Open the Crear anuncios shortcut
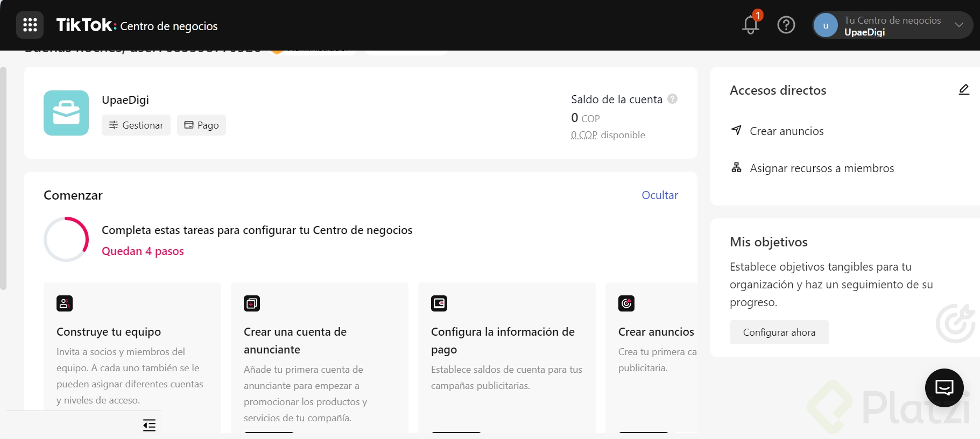 pyautogui.click(x=778, y=131)
